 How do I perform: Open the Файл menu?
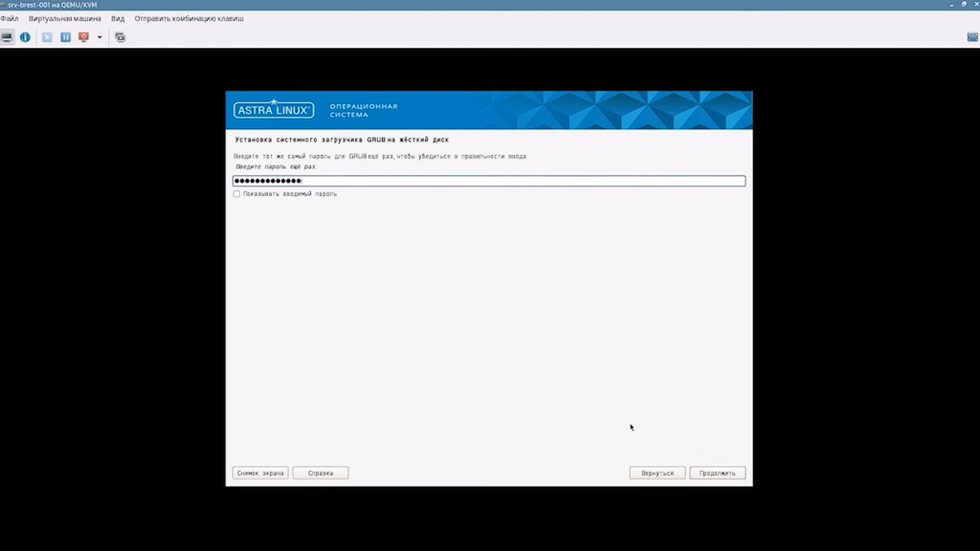click(x=10, y=19)
